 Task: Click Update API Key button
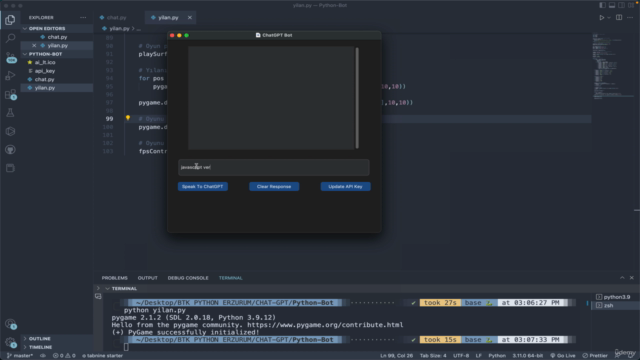(x=345, y=187)
